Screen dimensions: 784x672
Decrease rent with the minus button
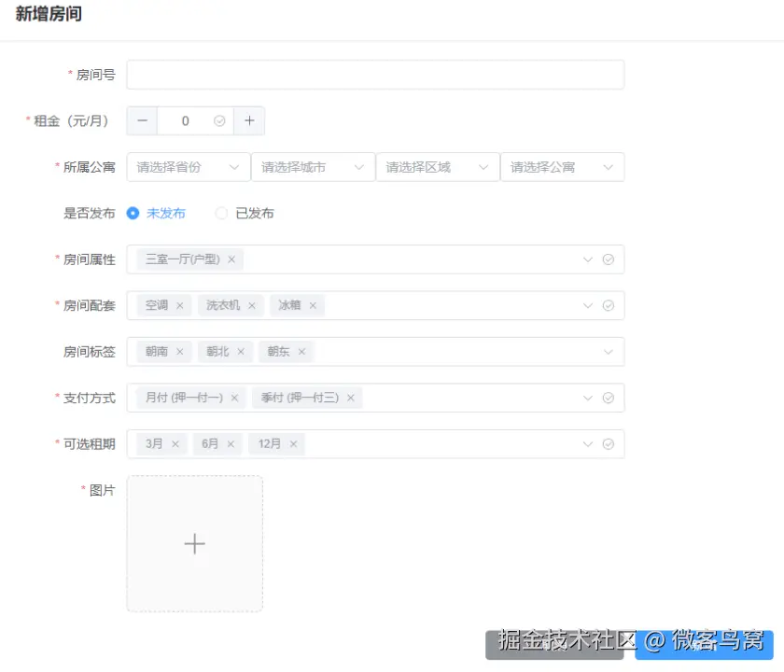point(143,120)
